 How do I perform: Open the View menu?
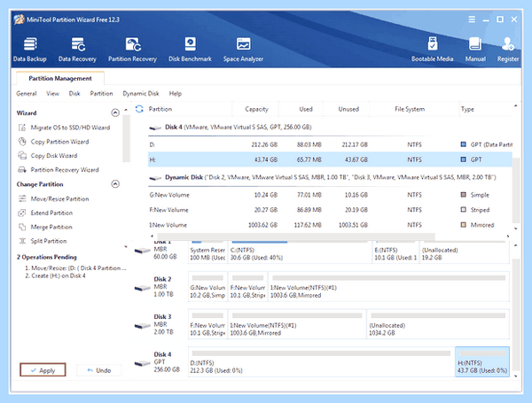[52, 93]
